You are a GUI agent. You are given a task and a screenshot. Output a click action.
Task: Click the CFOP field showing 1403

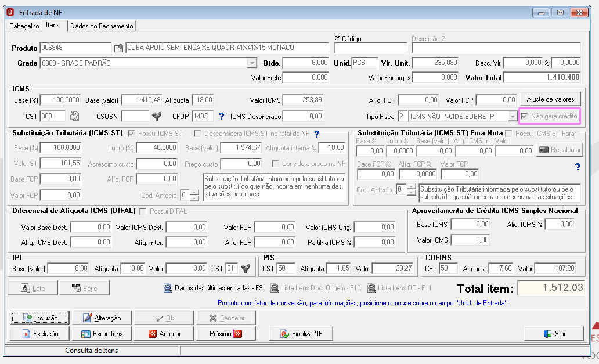coord(202,116)
